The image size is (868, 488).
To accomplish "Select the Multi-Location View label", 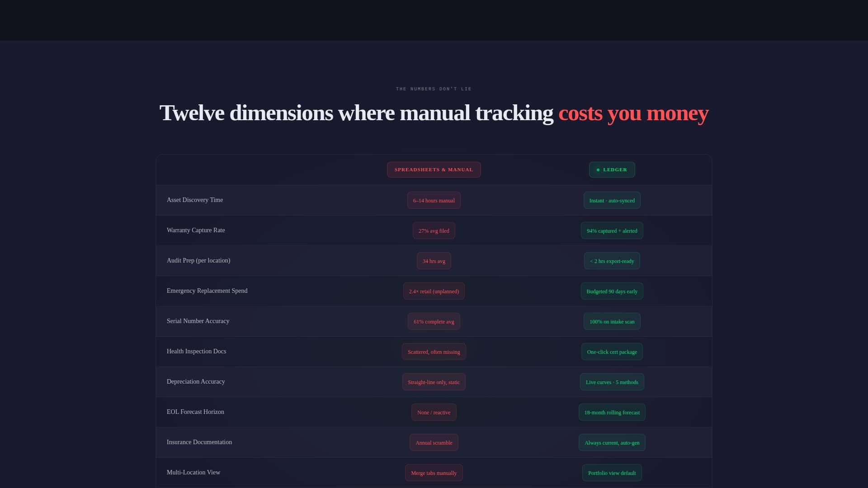I will point(193,473).
